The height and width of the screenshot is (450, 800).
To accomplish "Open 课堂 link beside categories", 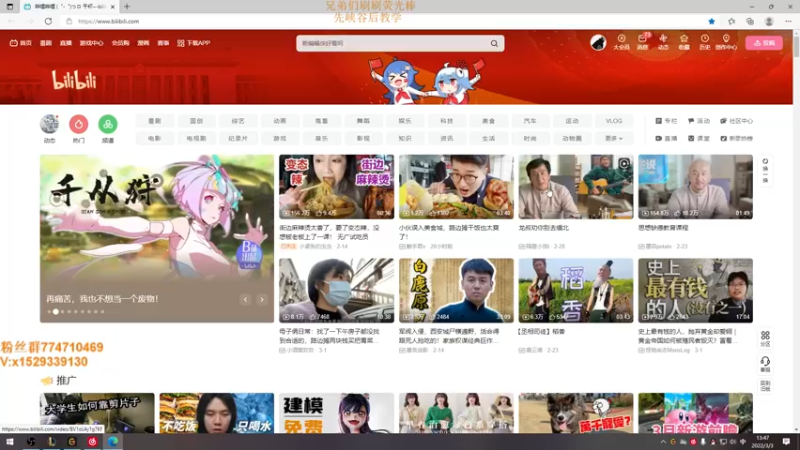I will click(699, 138).
